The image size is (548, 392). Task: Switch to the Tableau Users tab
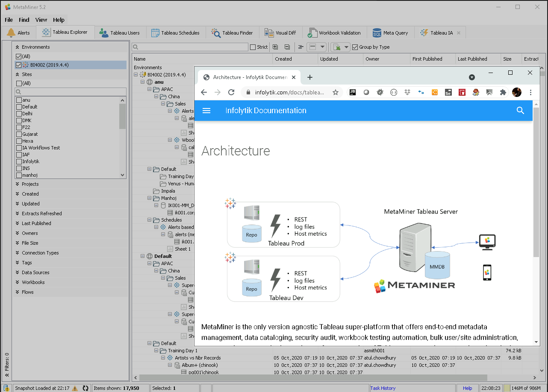[120, 33]
